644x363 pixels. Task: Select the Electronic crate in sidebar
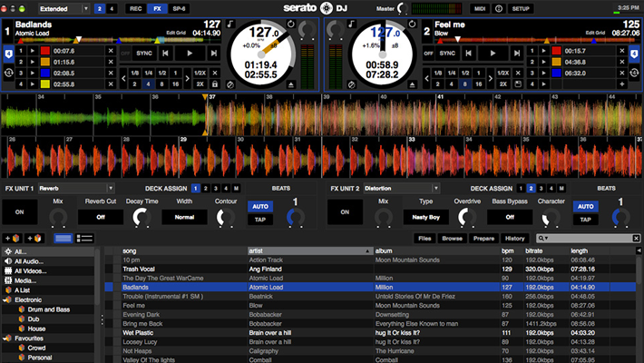point(27,299)
